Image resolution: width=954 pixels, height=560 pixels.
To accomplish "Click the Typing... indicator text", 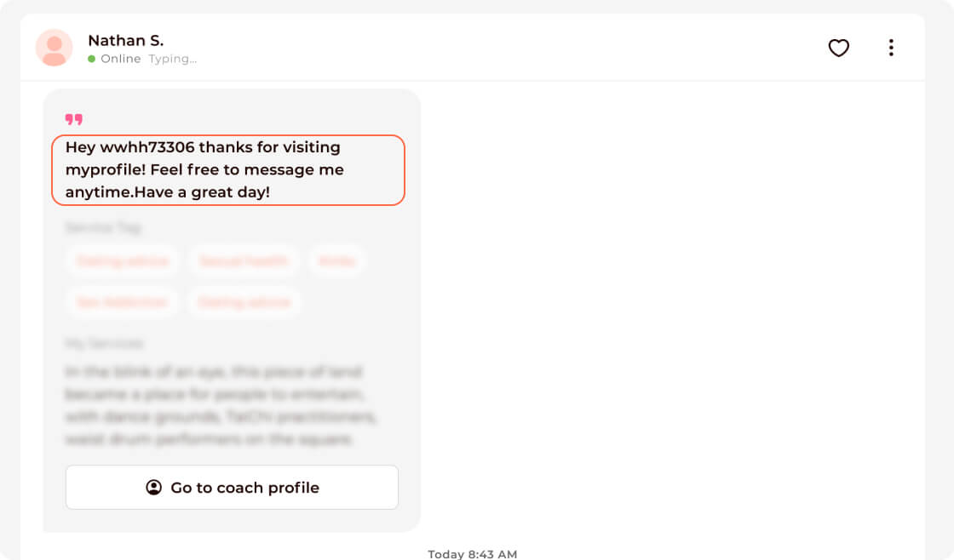I will (x=173, y=59).
